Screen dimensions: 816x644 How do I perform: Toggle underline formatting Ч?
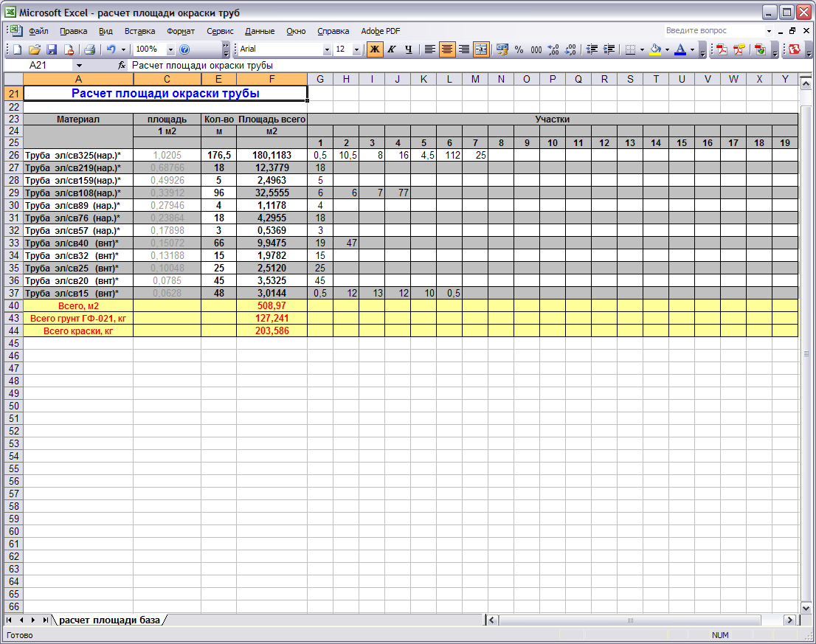coord(409,49)
